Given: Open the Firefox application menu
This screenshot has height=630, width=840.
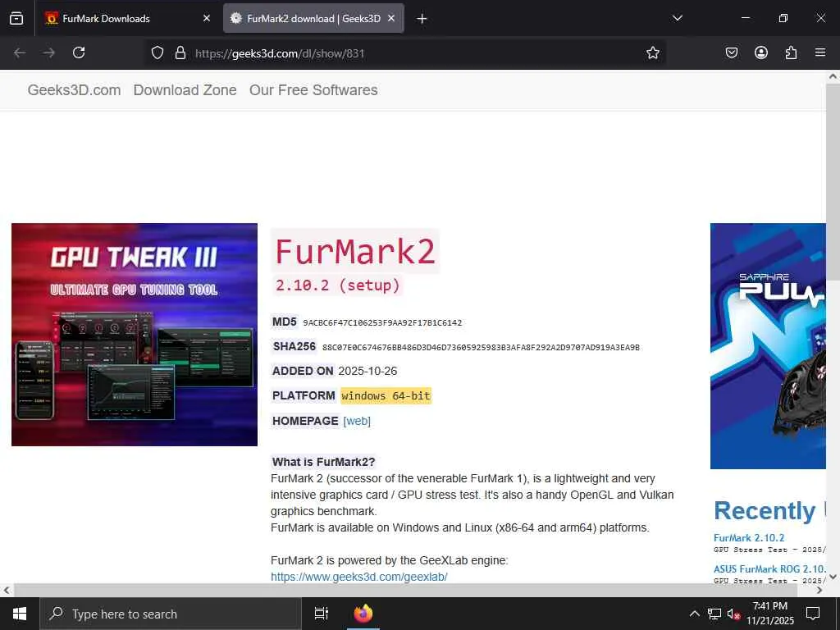Looking at the screenshot, I should [x=820, y=52].
